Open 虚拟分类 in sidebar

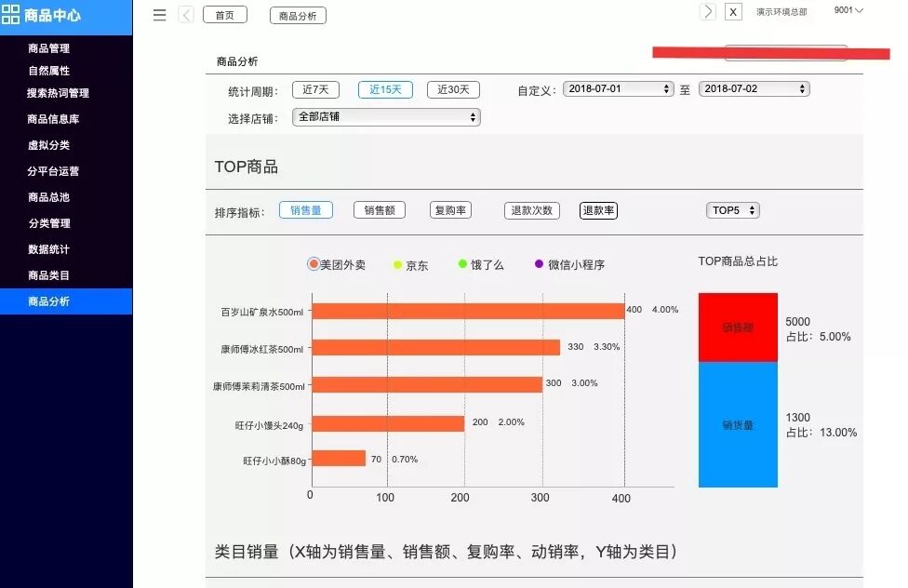point(48,145)
